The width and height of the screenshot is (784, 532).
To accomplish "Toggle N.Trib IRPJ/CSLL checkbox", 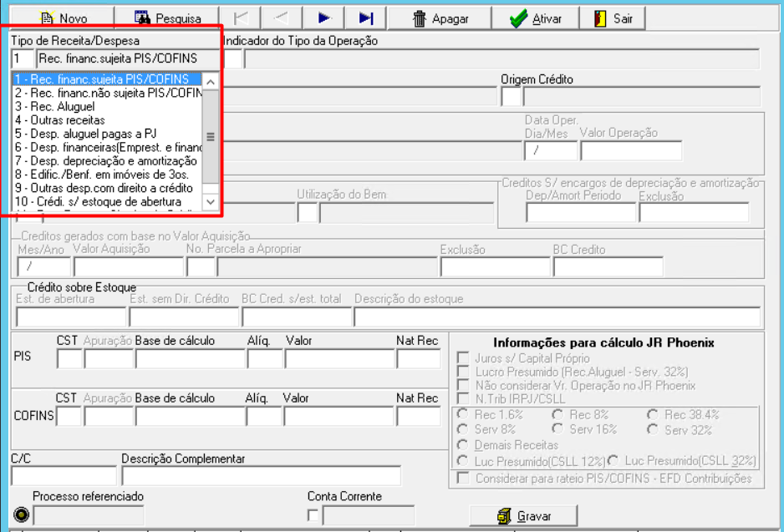I will pos(463,398).
